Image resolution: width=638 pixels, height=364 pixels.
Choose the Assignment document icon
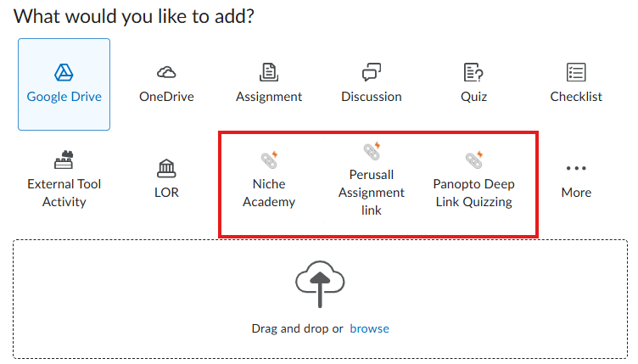click(269, 72)
